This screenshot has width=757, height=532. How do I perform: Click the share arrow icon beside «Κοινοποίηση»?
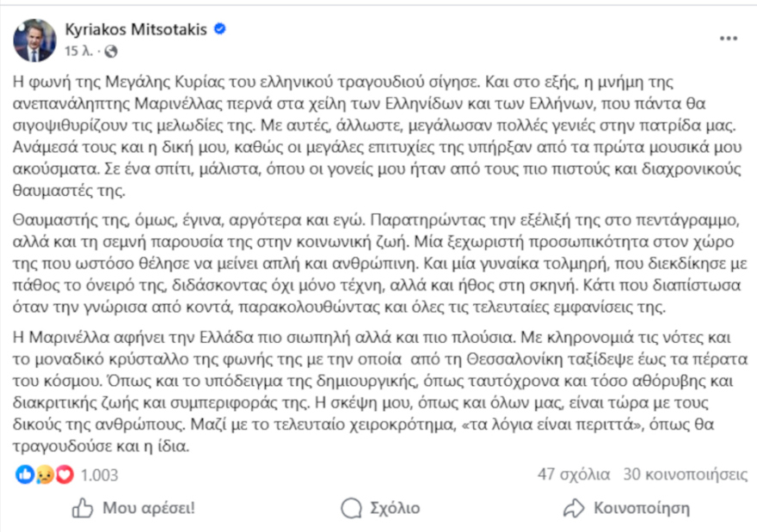tap(574, 508)
